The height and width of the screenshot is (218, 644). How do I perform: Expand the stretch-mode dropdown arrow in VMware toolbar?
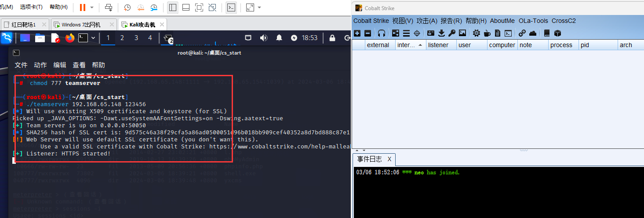pos(259,7)
